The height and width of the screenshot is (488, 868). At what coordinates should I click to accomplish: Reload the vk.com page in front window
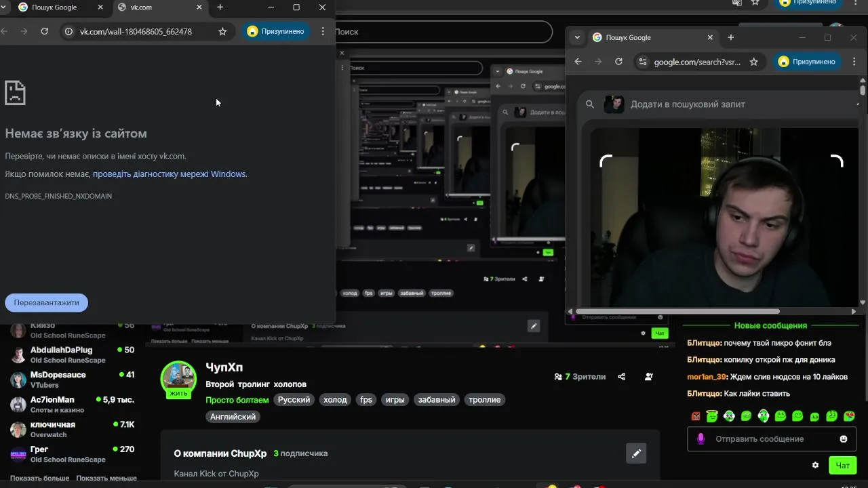(45, 31)
